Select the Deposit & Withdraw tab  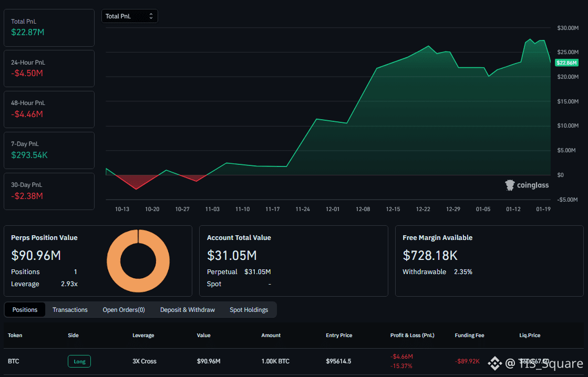tap(188, 310)
